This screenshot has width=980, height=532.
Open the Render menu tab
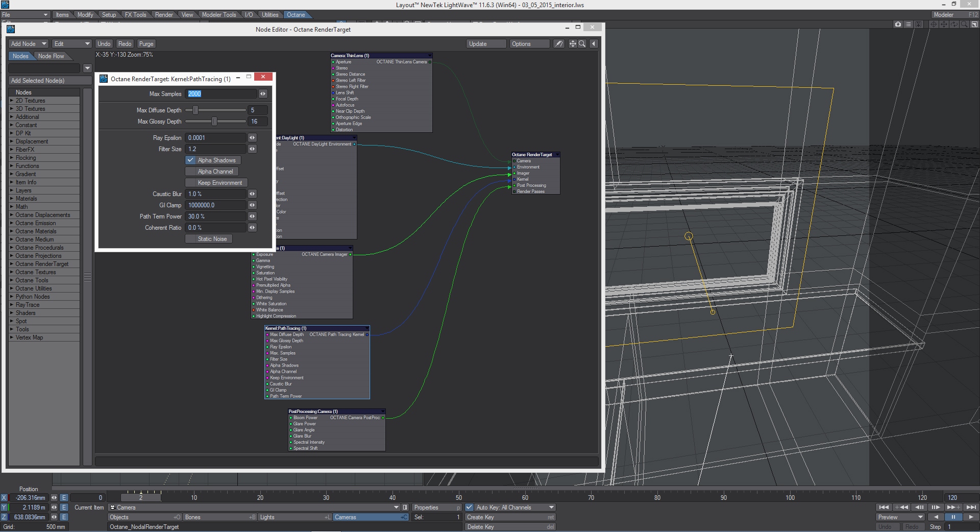tap(164, 15)
